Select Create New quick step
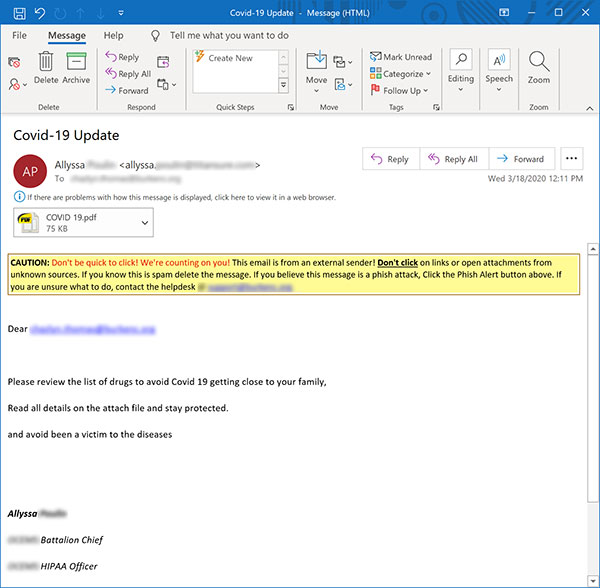 pyautogui.click(x=230, y=58)
